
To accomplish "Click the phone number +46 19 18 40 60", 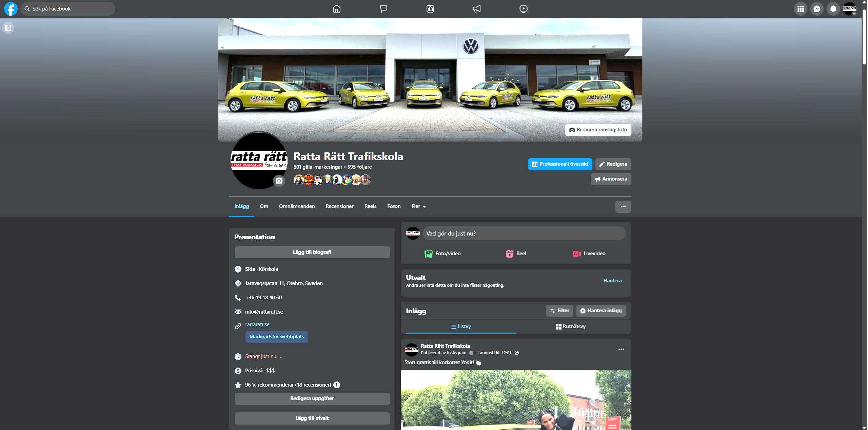I will [263, 298].
